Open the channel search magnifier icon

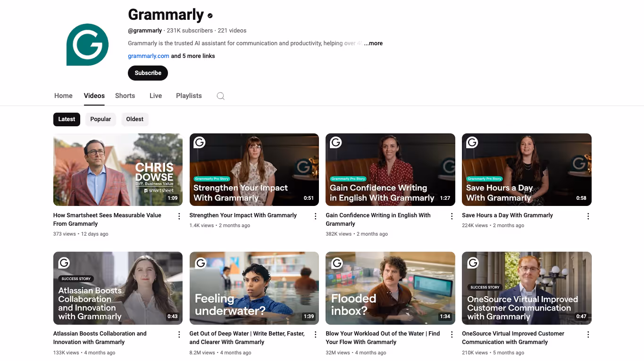pyautogui.click(x=220, y=96)
